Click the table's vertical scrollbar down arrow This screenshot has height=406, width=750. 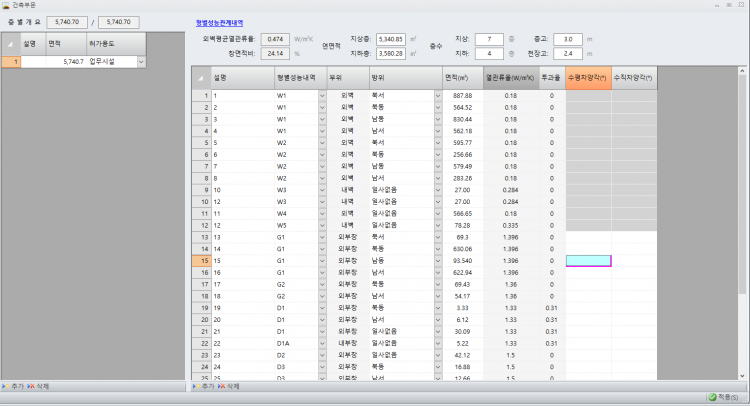[x=743, y=376]
